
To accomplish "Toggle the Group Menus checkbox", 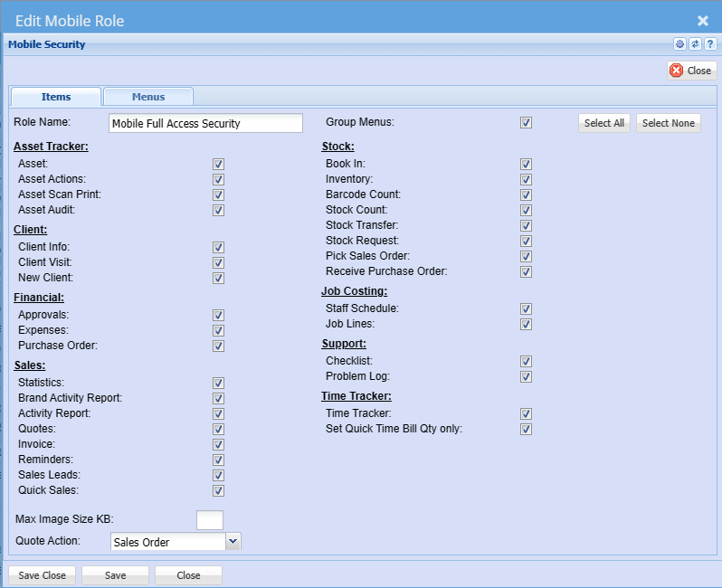I will pyautogui.click(x=526, y=123).
